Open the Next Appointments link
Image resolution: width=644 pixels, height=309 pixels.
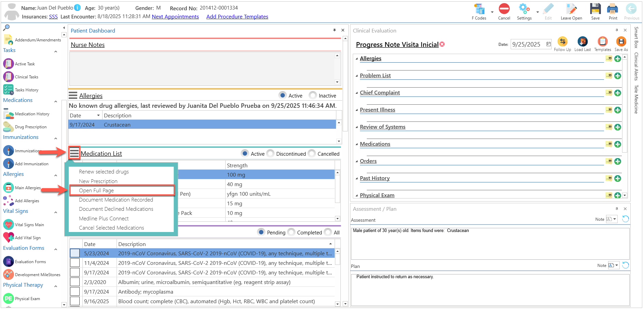[175, 16]
